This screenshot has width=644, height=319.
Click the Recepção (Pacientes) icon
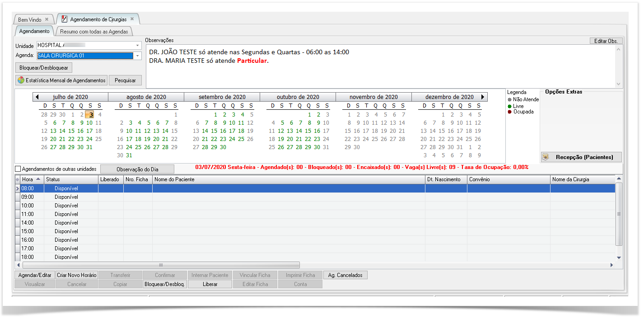point(546,157)
